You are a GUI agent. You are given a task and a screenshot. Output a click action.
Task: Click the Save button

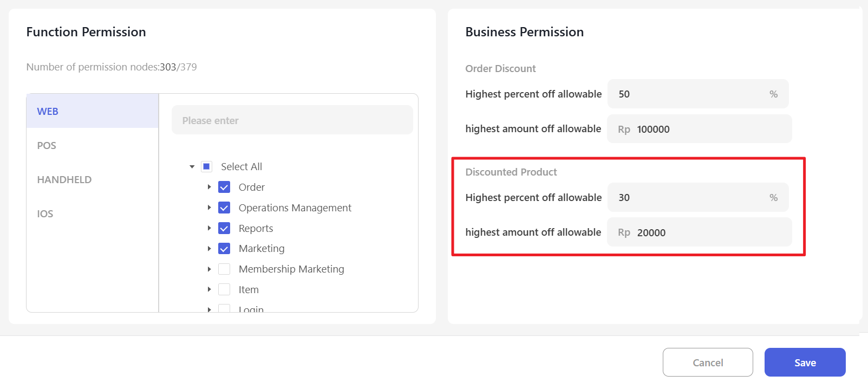click(x=805, y=362)
